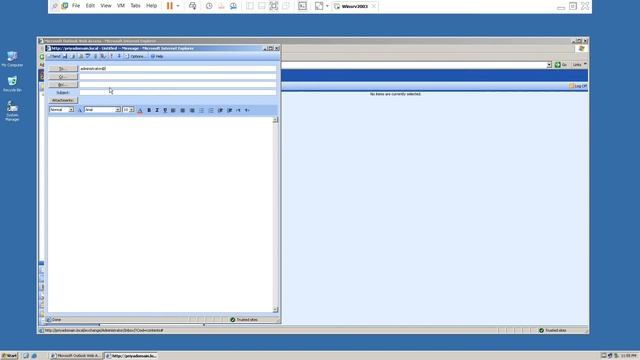Click Log Off in Outlook Web Access
This screenshot has width=640, height=360.
(x=578, y=86)
